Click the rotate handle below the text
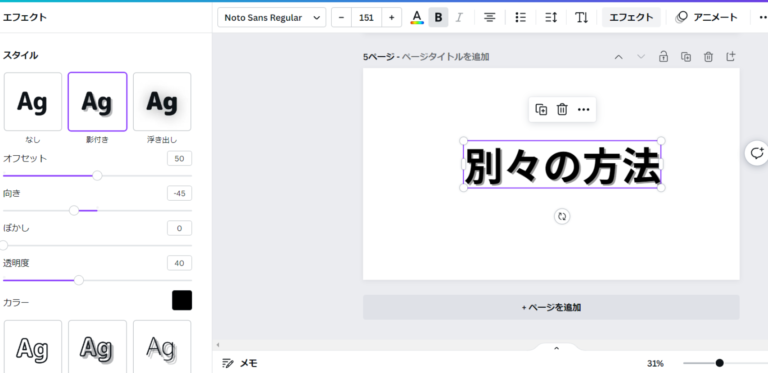Viewport: 768px width, 373px height. [562, 216]
